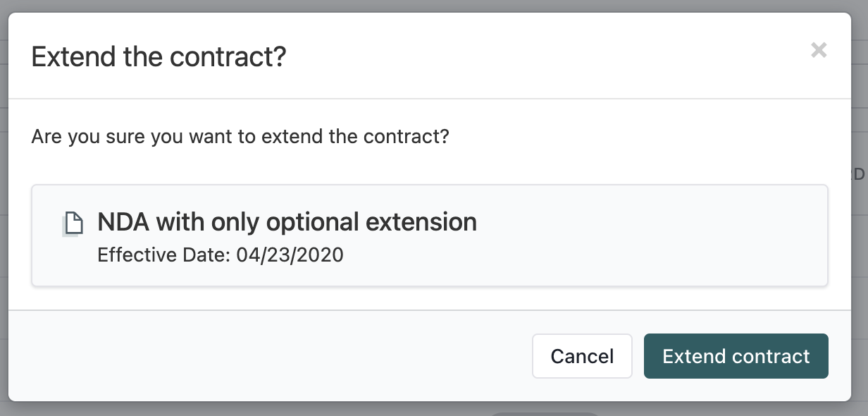Close the dialog with the X icon
Viewport: 868px width, 416px height.
coord(819,50)
